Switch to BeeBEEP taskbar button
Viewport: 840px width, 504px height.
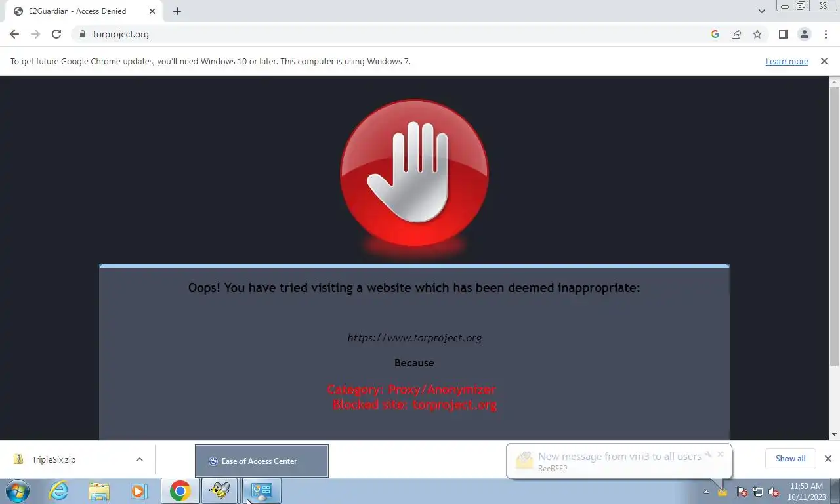tap(220, 491)
